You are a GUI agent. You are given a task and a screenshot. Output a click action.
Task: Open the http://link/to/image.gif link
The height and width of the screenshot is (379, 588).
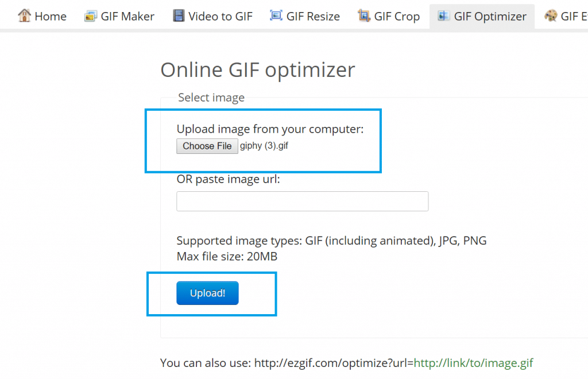point(473,363)
